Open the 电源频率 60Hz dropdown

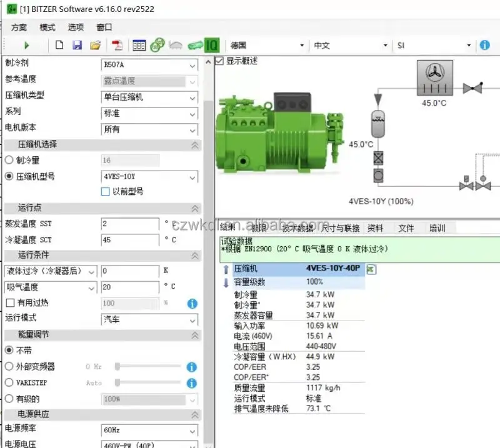point(149,430)
